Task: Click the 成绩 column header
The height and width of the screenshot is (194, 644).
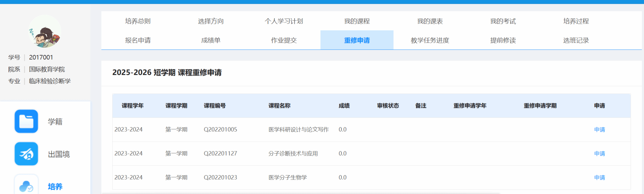Action: pyautogui.click(x=344, y=106)
